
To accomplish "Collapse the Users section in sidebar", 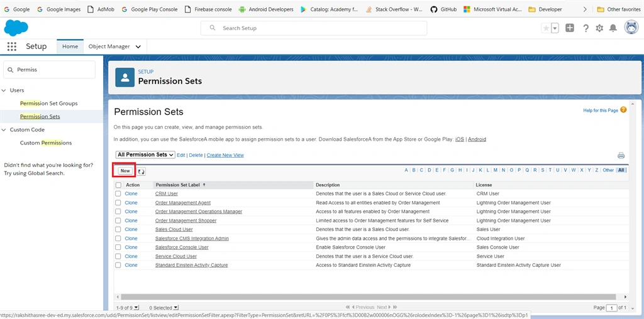I will [x=4, y=90].
